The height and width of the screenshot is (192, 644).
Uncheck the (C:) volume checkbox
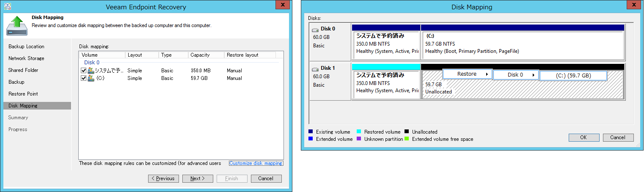(84, 78)
